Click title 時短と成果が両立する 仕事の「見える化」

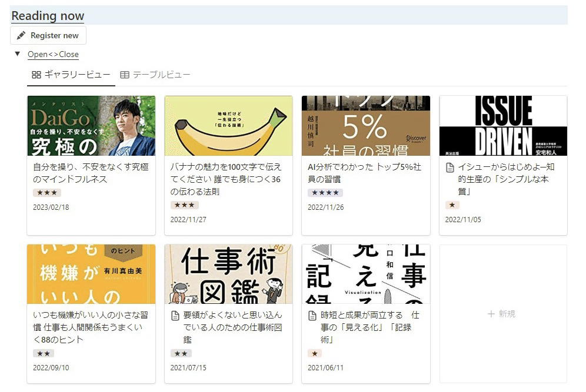click(x=370, y=327)
